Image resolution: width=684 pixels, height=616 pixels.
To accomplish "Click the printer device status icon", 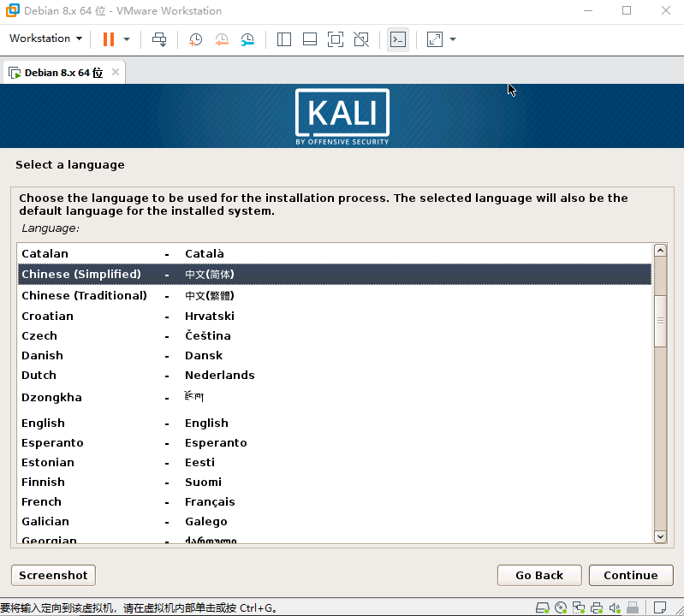I will pos(597,607).
